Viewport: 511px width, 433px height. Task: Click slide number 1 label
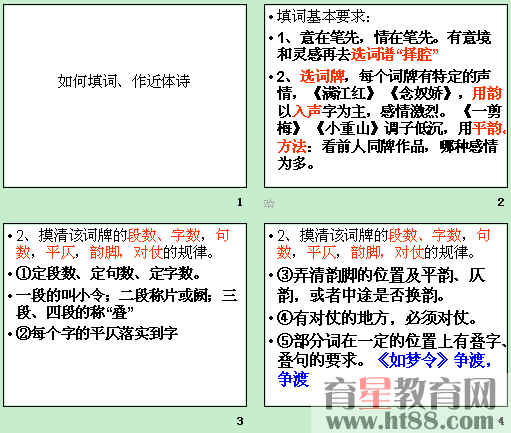(x=240, y=202)
